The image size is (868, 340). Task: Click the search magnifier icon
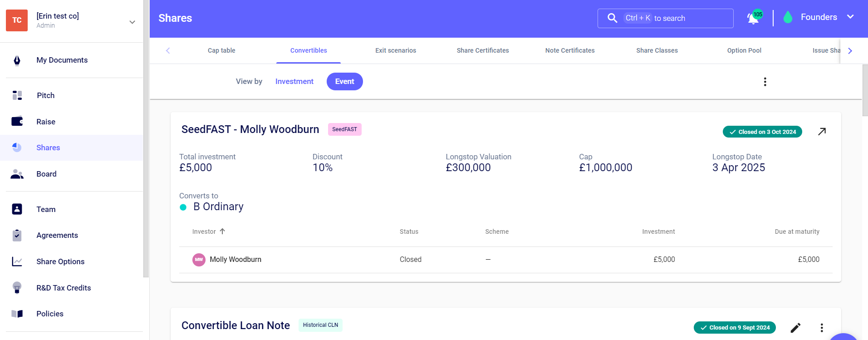[x=612, y=18]
